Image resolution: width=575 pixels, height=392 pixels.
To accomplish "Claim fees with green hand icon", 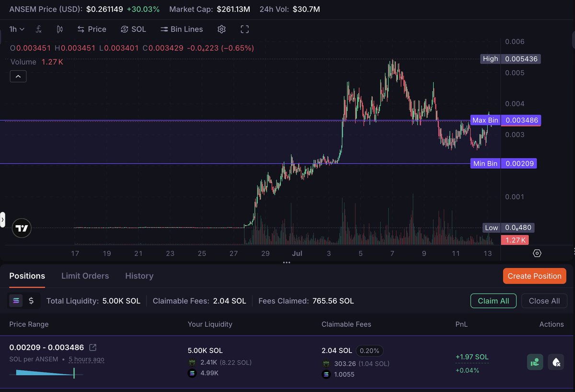I will pyautogui.click(x=535, y=362).
